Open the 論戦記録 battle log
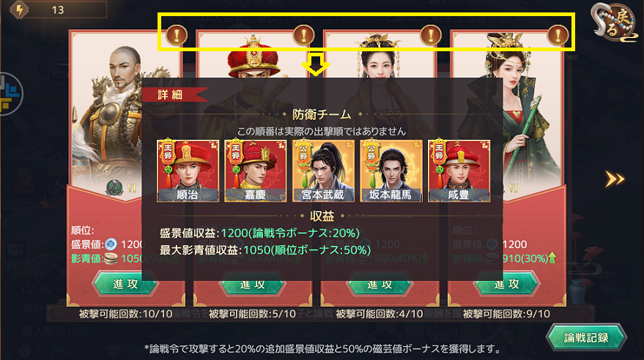The width and height of the screenshot is (644, 360). point(586,338)
